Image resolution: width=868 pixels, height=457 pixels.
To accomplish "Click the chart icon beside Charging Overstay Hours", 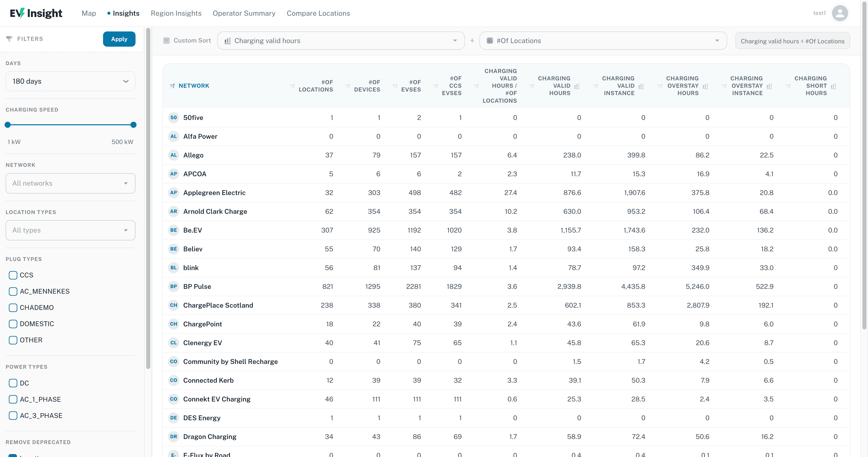I will coord(705,86).
